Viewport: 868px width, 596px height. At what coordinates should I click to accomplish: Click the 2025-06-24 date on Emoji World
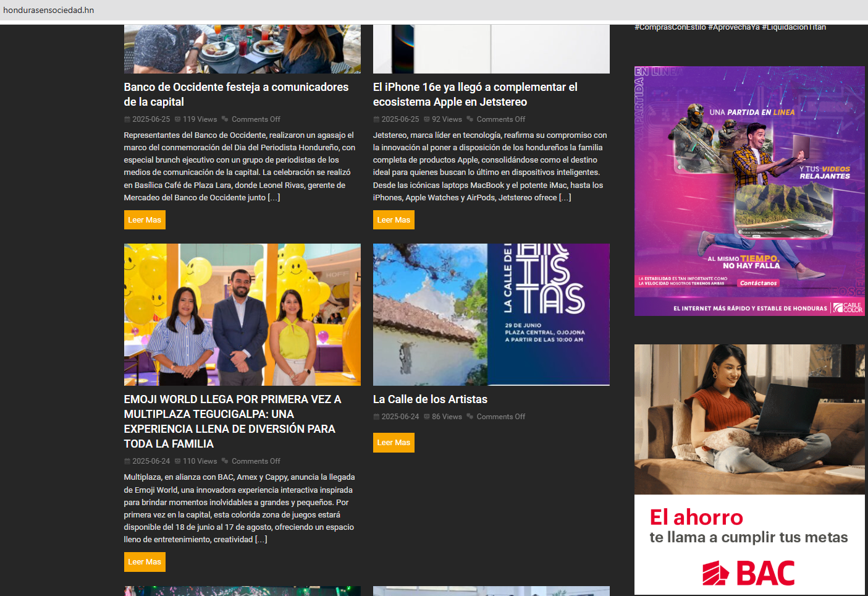151,461
